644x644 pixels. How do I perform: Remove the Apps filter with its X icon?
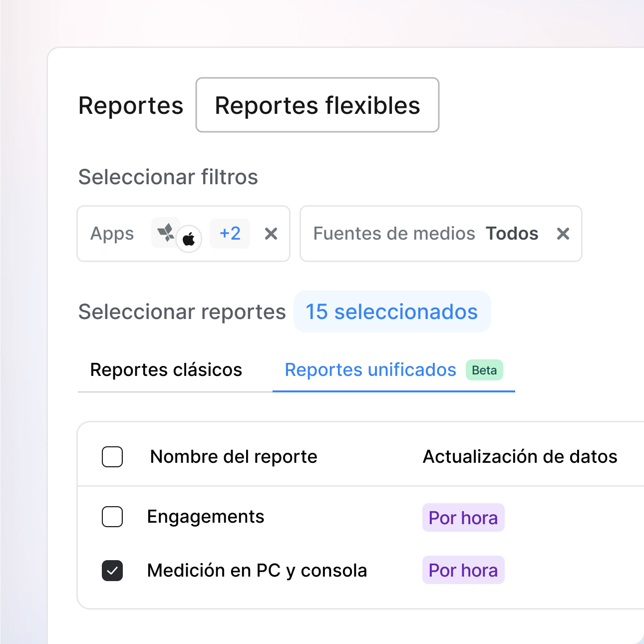tap(271, 234)
